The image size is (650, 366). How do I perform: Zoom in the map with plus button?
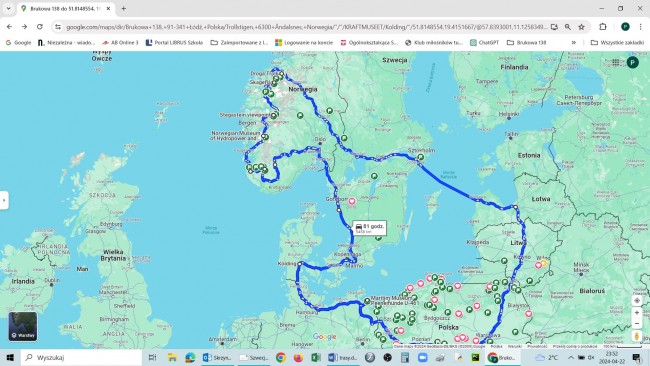pos(637,313)
